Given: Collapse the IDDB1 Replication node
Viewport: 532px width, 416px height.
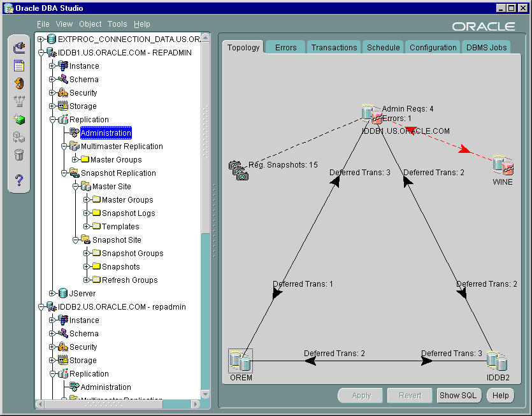Looking at the screenshot, I should 52,119.
